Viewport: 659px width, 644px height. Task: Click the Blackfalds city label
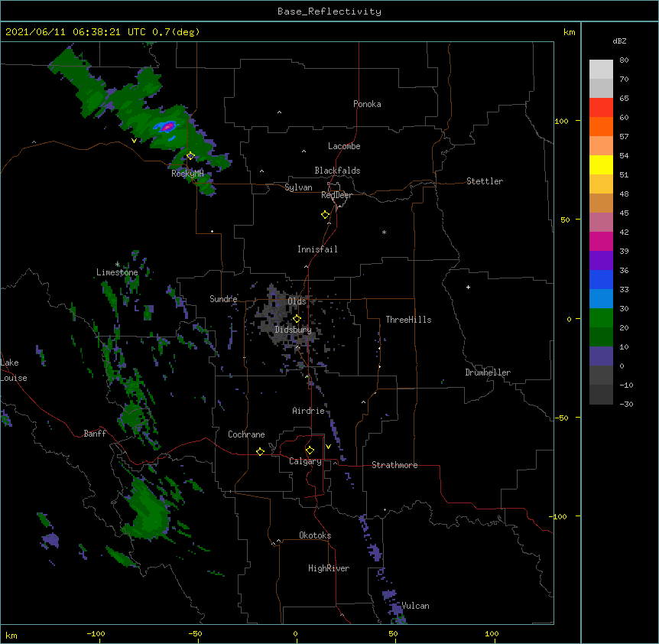coord(337,171)
